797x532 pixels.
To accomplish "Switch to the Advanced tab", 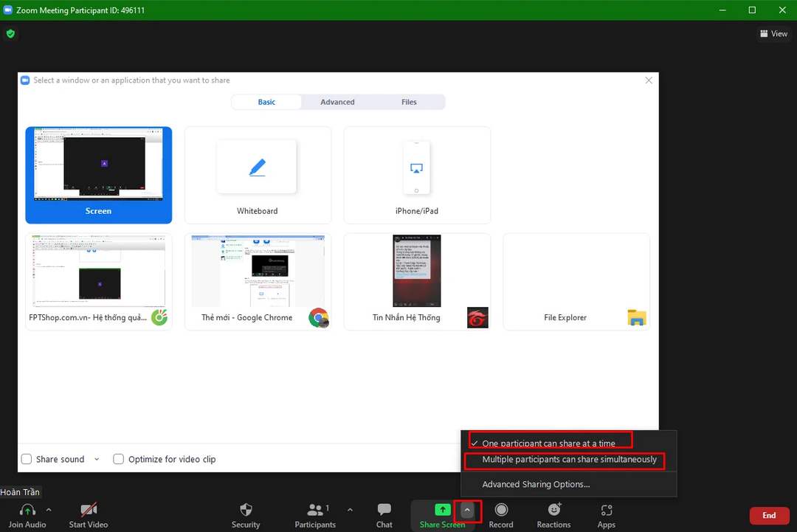I will click(x=337, y=102).
